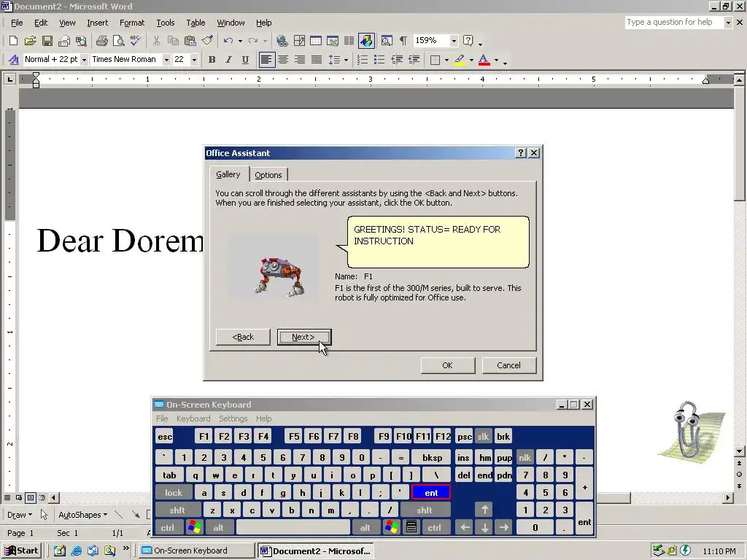This screenshot has height=560, width=747.
Task: Click the blue ent key on On-Screen Keyboard
Action: click(431, 493)
